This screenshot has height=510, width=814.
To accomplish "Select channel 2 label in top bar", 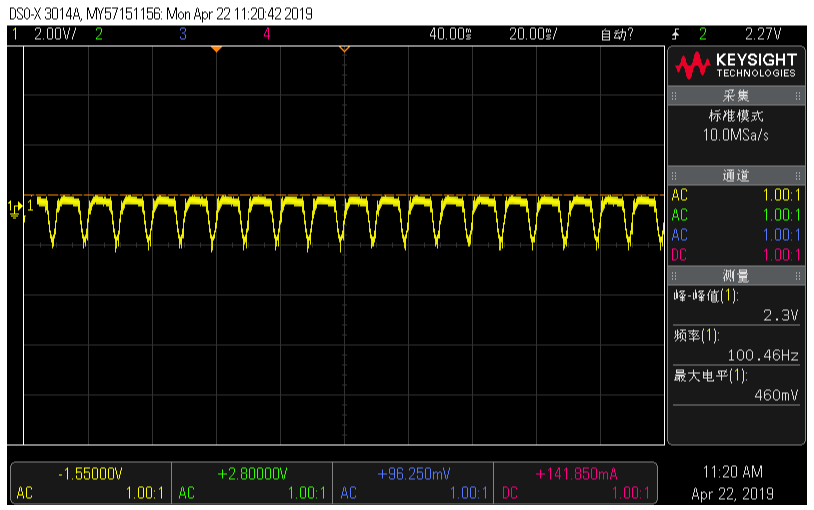I will click(99, 34).
